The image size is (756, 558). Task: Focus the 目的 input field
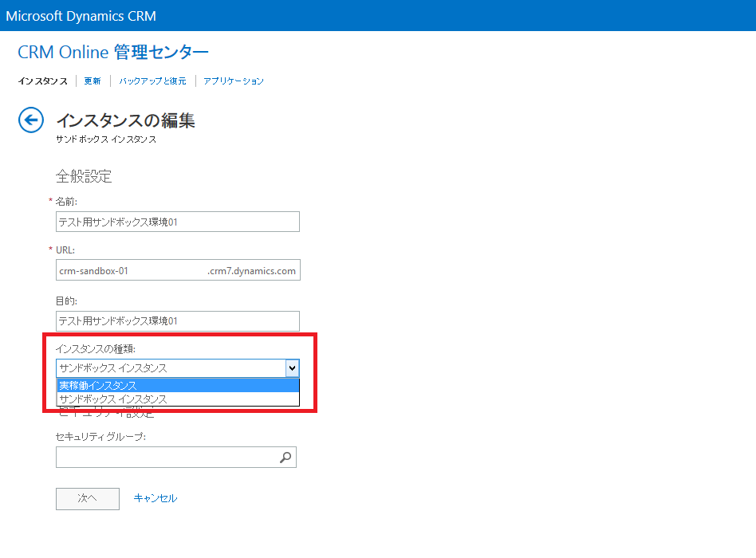pos(178,321)
